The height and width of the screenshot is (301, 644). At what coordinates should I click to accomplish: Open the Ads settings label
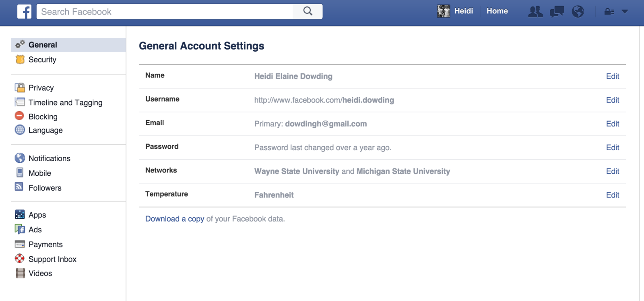(x=35, y=230)
